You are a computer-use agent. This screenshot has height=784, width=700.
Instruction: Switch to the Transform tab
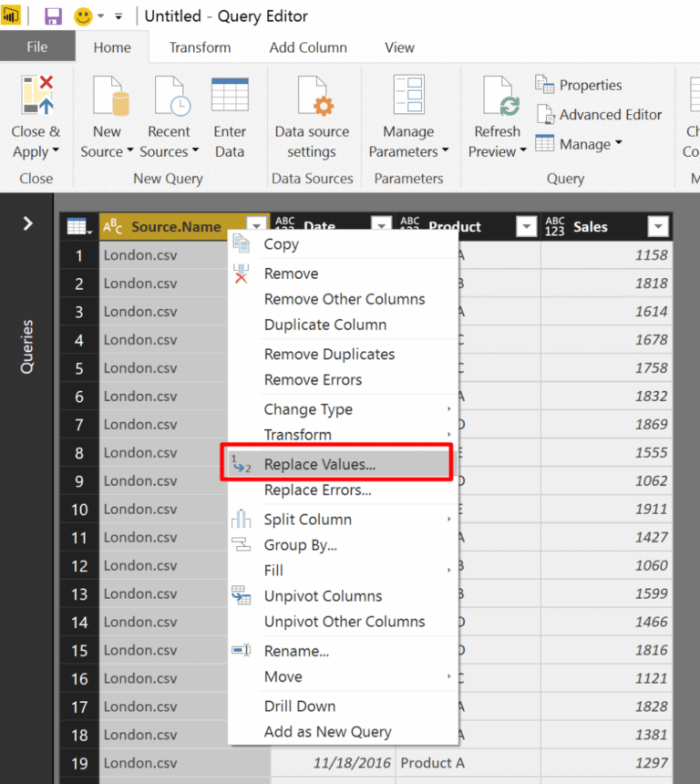pyautogui.click(x=200, y=47)
